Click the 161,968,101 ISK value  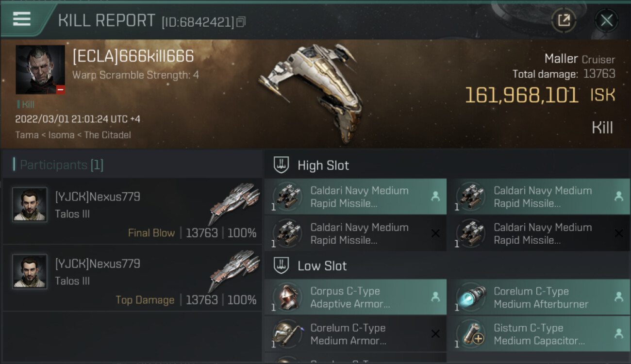pos(522,95)
